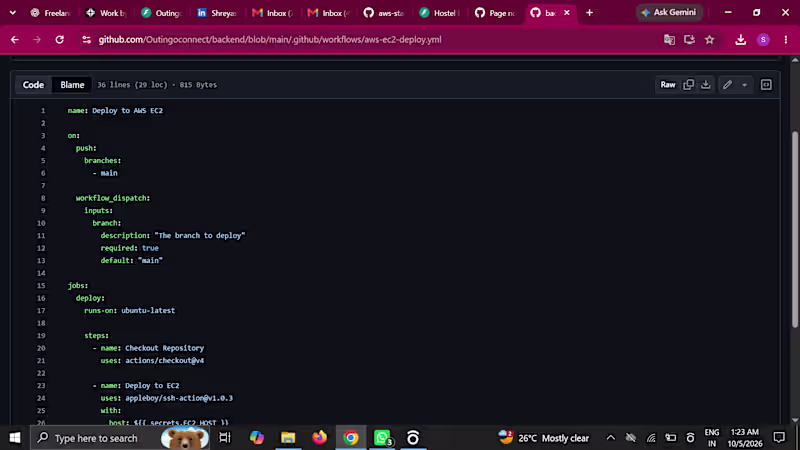Open Windows Start menu

pos(15,438)
